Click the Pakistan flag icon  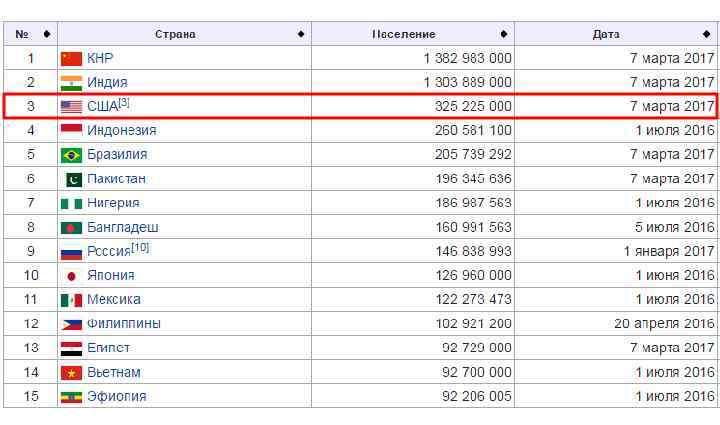pyautogui.click(x=73, y=179)
